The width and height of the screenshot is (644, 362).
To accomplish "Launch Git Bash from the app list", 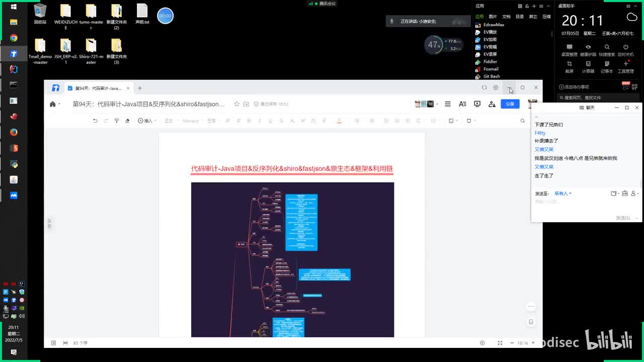I will tap(488, 76).
